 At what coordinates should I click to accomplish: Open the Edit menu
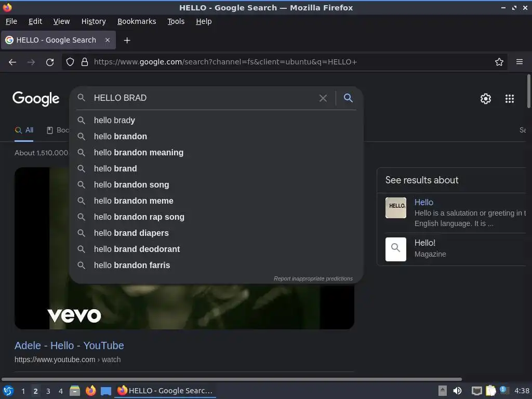point(35,21)
